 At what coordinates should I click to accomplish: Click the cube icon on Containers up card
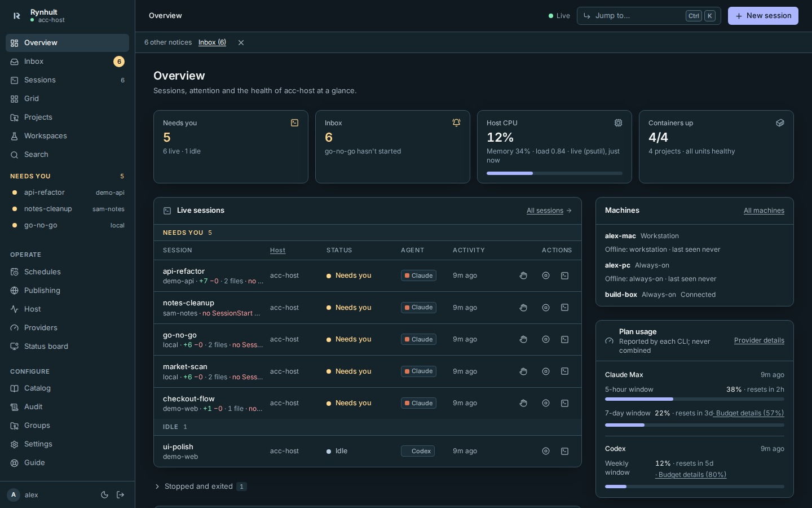[780, 122]
